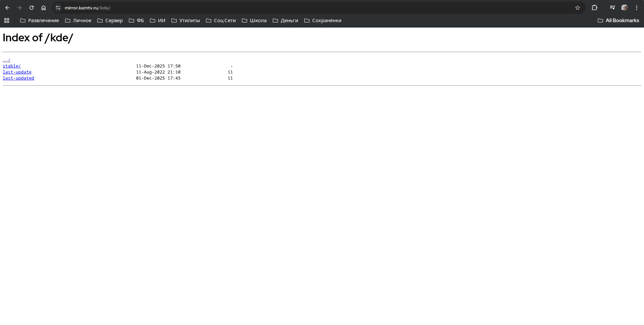Open the Утилиты bookmarks folder
This screenshot has width=644, height=325.
pyautogui.click(x=185, y=20)
